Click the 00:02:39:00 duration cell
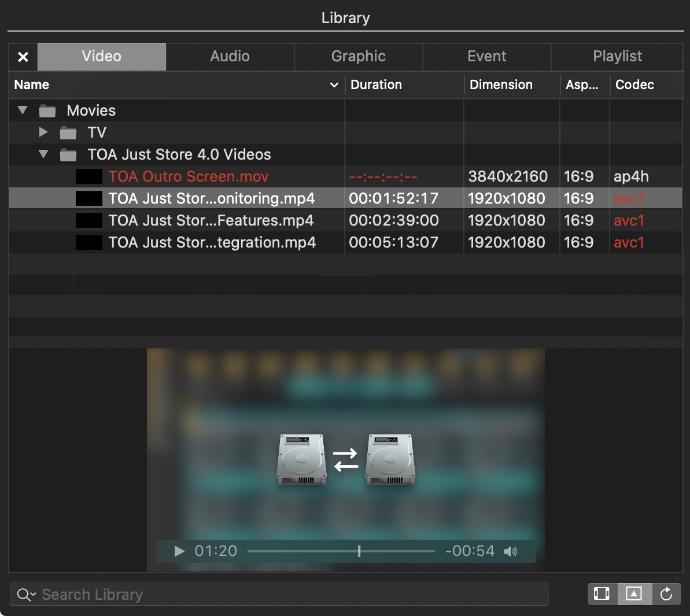690x616 pixels. pos(393,220)
